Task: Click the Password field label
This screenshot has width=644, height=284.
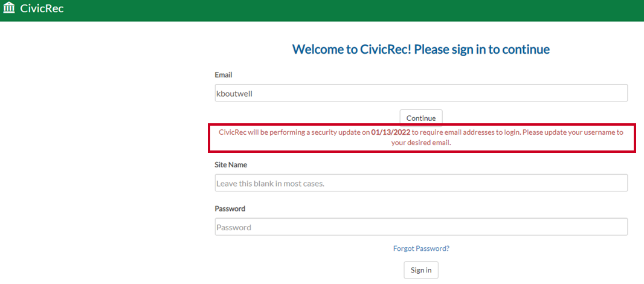Action: pos(230,208)
